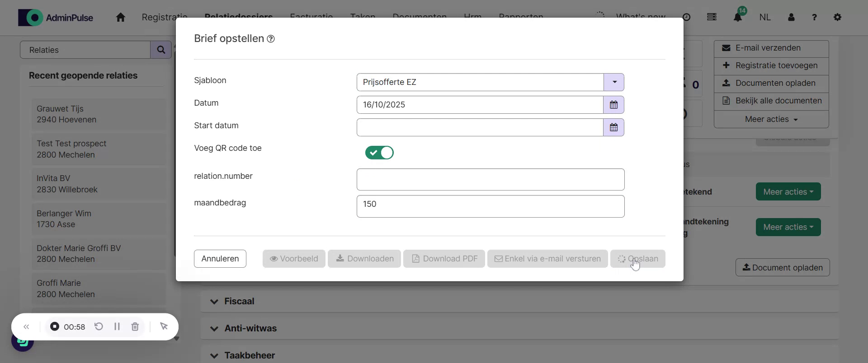868x363 pixels.
Task: Click the empty Start datum field
Action: [x=480, y=127]
